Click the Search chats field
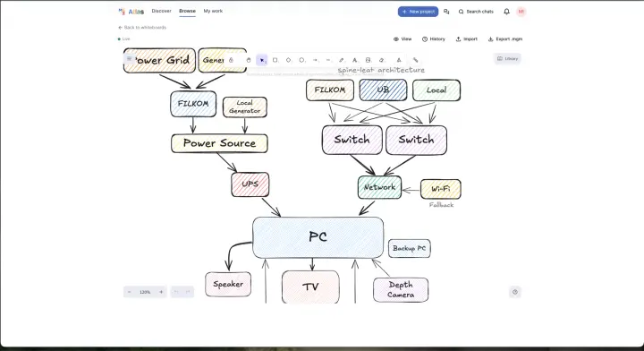 click(x=476, y=12)
